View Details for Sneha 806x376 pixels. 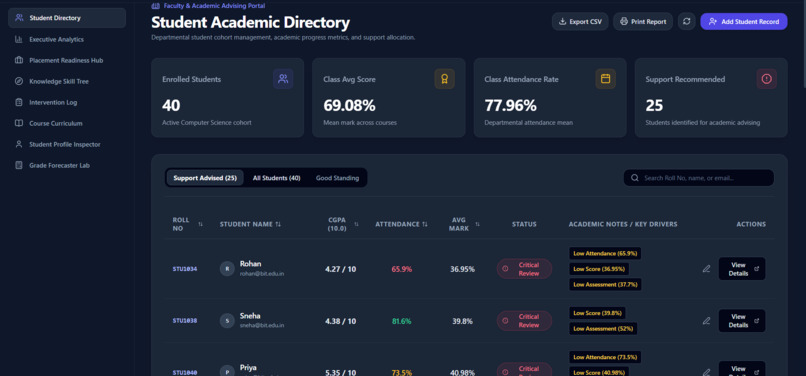coord(742,320)
